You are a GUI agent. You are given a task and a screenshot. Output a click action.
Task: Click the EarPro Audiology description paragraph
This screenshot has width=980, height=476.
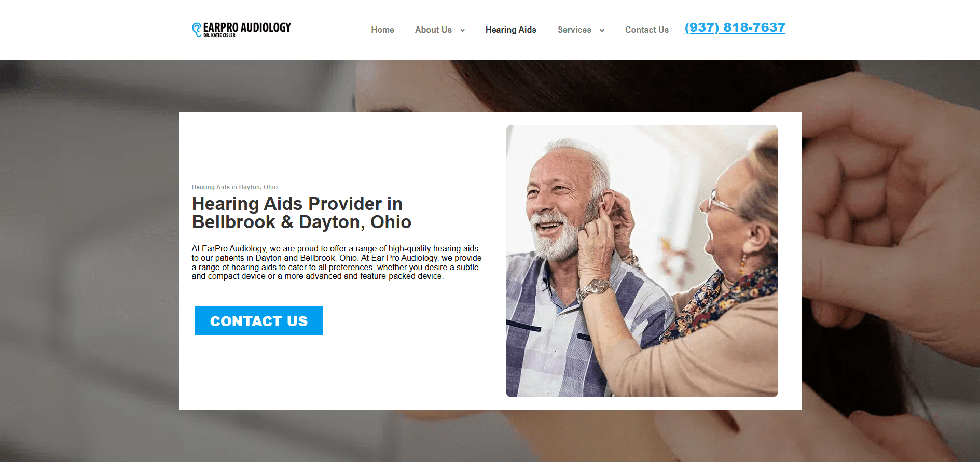pyautogui.click(x=336, y=262)
